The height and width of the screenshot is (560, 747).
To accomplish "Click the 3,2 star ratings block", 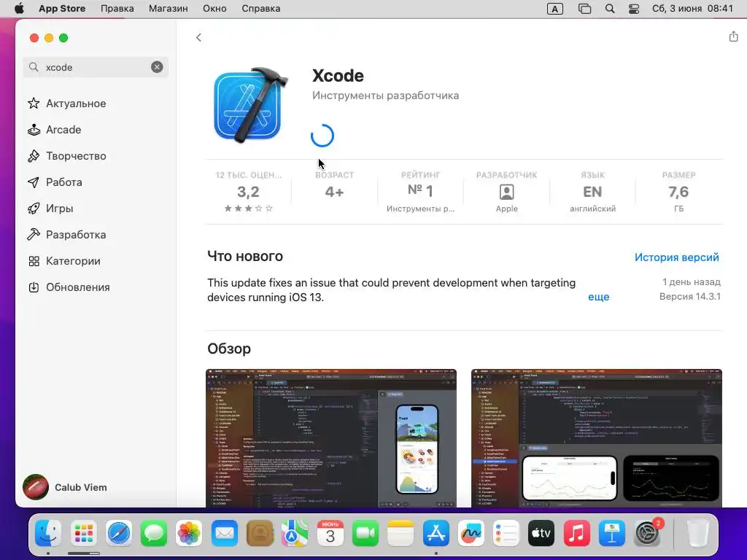I will coord(248,192).
